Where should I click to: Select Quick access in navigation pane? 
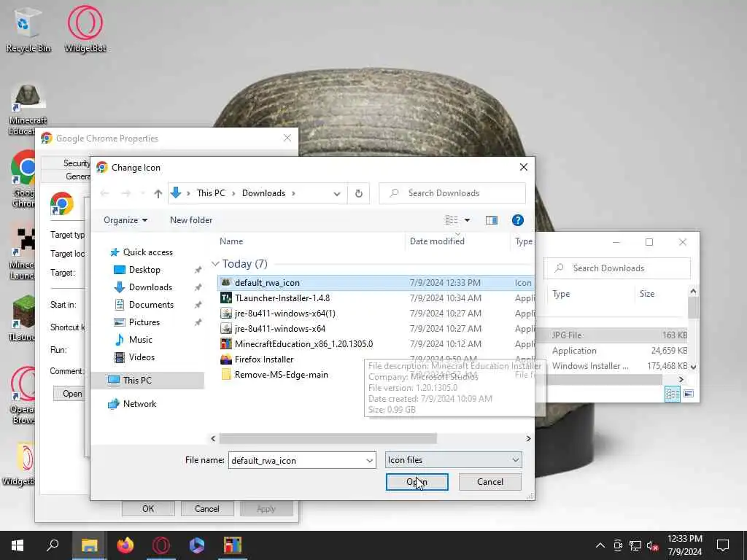tap(142, 252)
